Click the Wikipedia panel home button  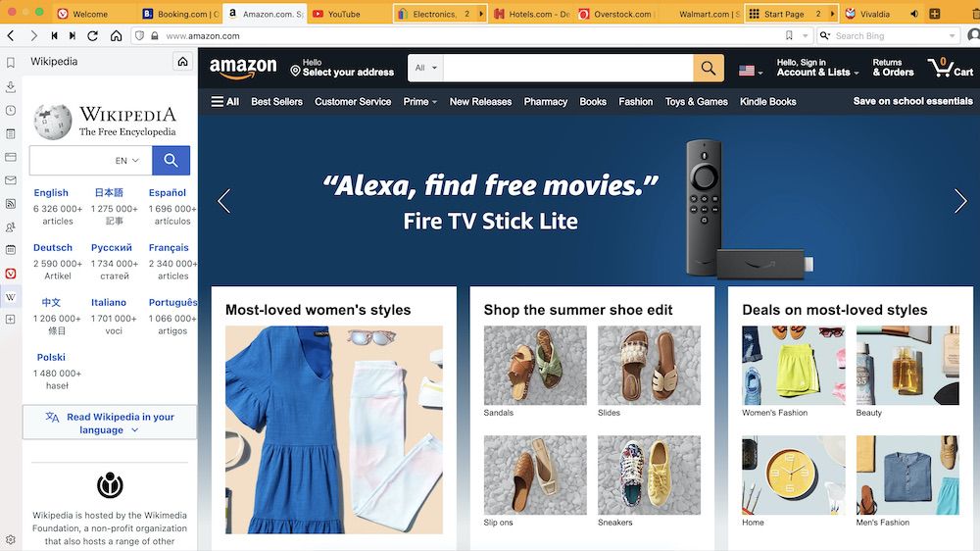[x=182, y=62]
